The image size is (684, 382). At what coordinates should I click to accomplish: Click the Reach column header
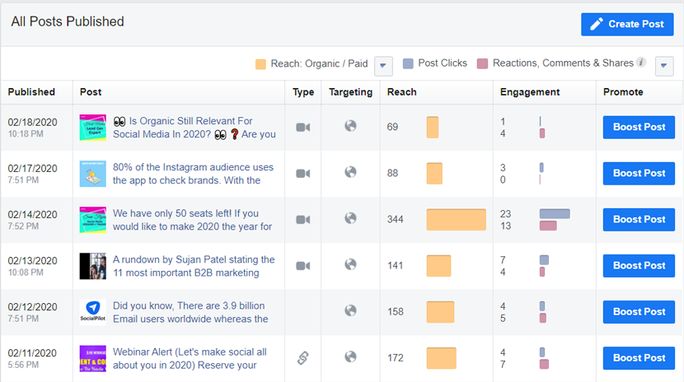coord(402,92)
